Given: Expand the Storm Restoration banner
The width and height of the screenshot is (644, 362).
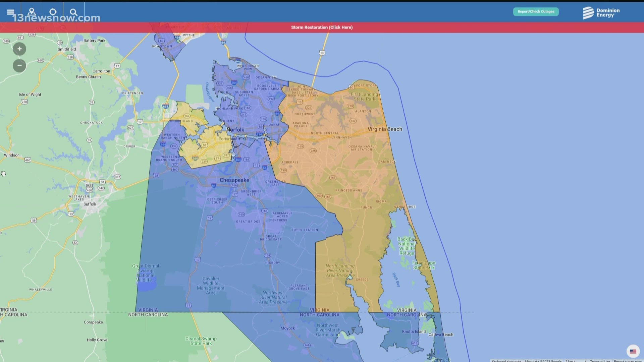Looking at the screenshot, I should [x=322, y=27].
